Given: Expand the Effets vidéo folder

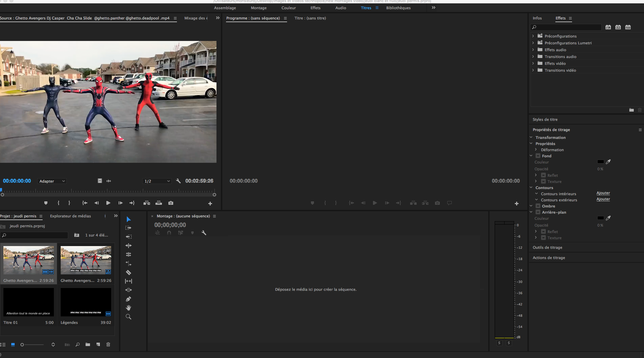Looking at the screenshot, I should point(533,63).
